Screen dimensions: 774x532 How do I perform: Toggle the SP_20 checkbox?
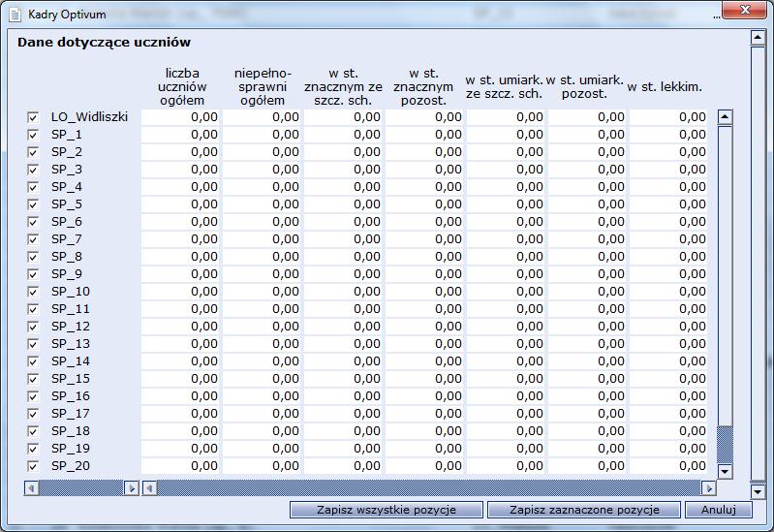pos(33,466)
